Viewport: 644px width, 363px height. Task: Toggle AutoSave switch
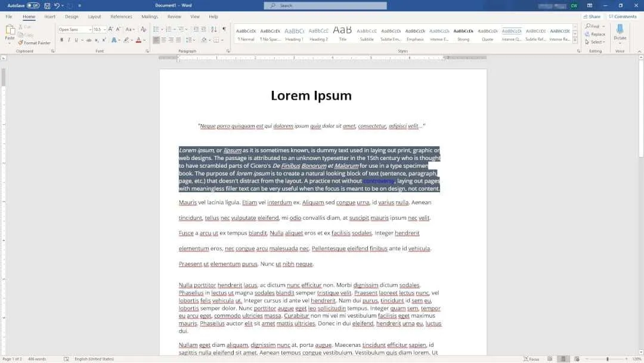[33, 6]
